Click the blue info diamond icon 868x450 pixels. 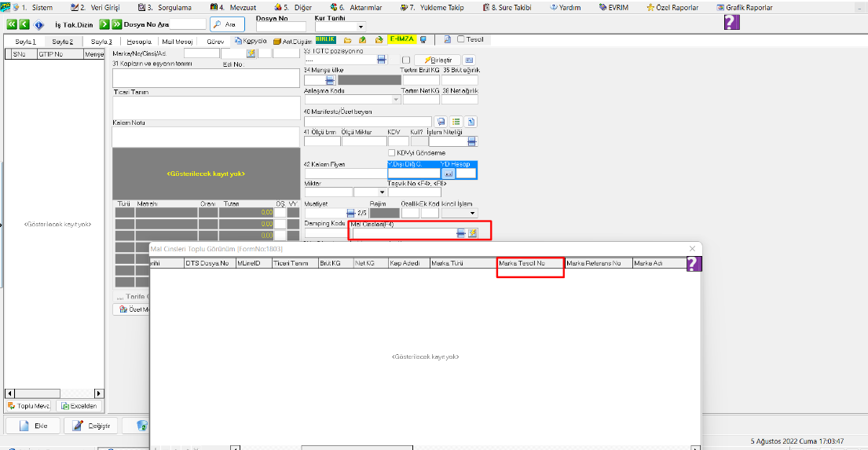[38, 25]
